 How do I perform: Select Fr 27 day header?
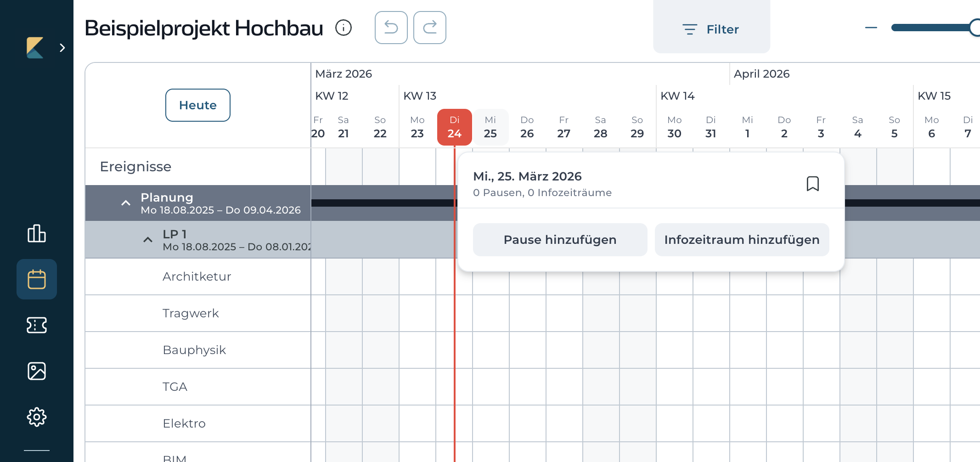[564, 127]
